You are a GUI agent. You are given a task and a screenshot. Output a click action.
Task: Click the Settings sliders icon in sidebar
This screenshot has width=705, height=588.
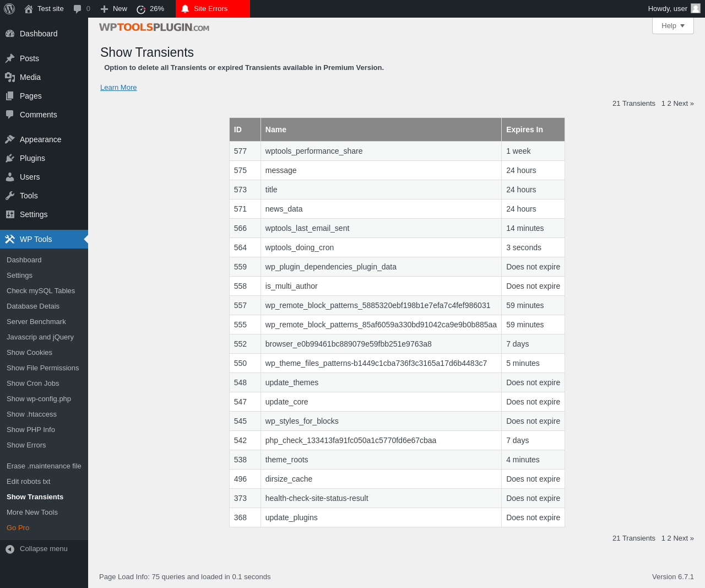point(10,214)
